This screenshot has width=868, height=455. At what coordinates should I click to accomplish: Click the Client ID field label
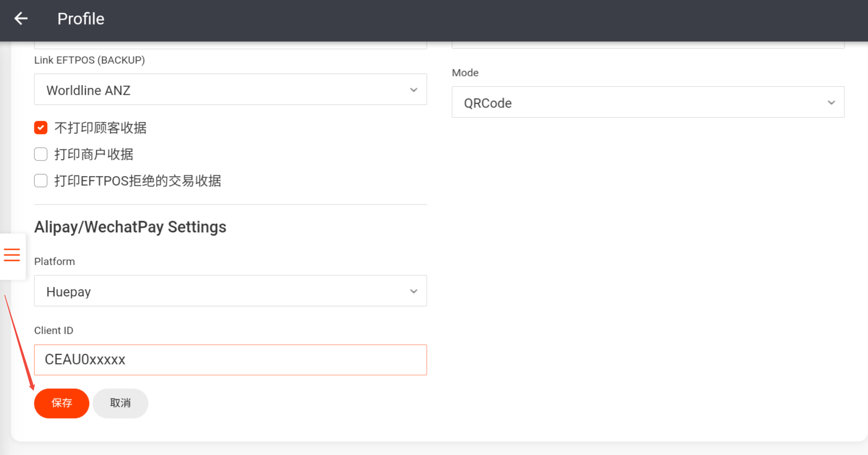click(x=54, y=331)
